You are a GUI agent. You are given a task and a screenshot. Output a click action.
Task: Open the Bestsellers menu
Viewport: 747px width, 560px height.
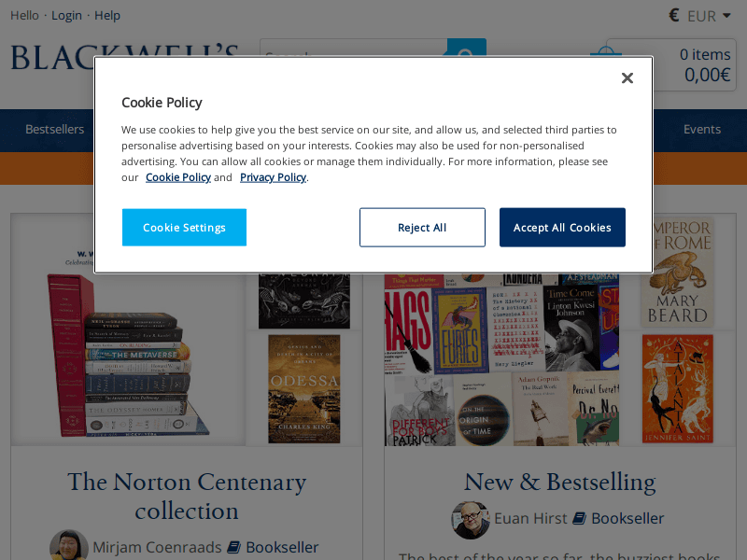click(x=55, y=129)
